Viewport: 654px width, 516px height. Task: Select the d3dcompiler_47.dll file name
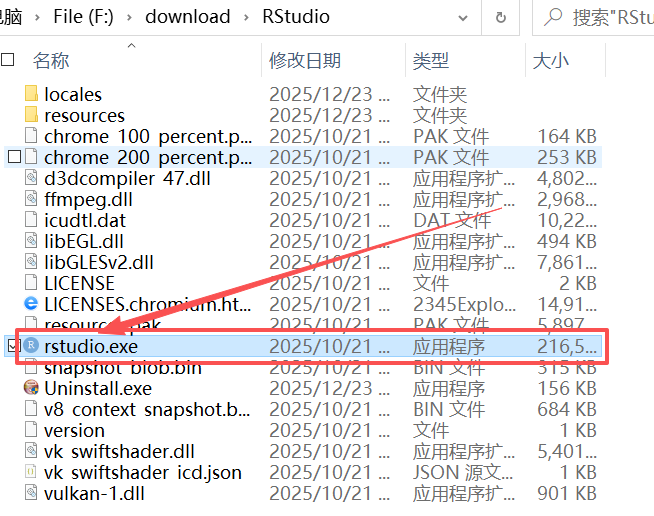pos(127,179)
